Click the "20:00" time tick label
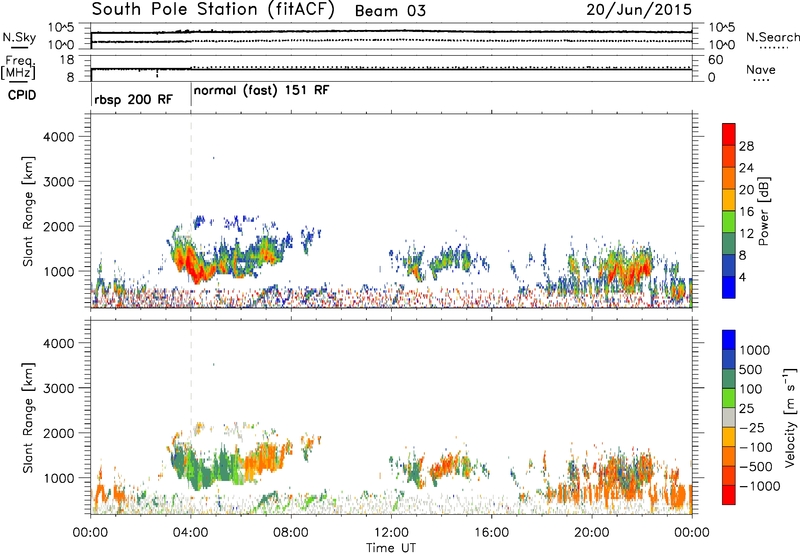The image size is (800, 554). pyautogui.click(x=591, y=533)
